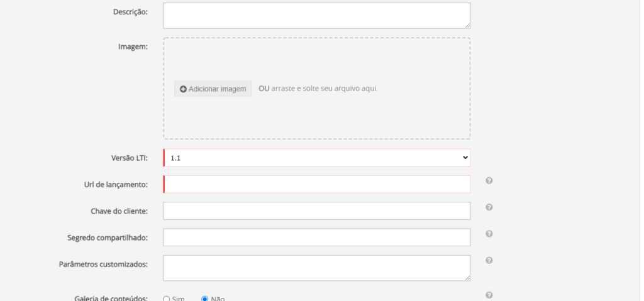Show help for Galeria de conteúdos
Image resolution: width=644 pixels, height=301 pixels.
click(489, 295)
